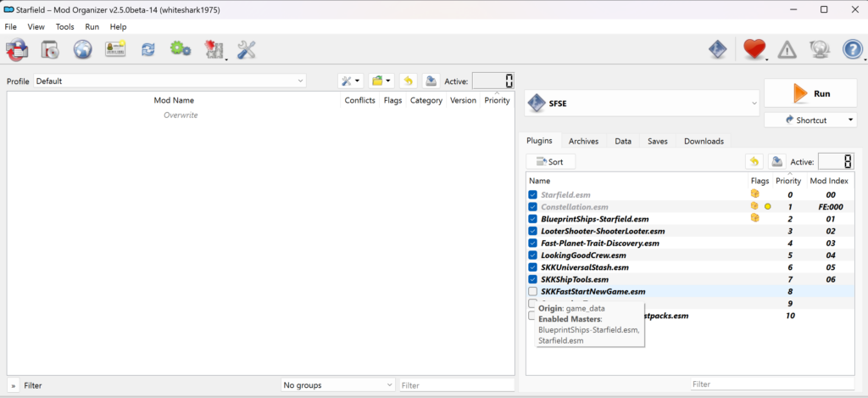Image resolution: width=868 pixels, height=398 pixels.
Task: Expand the filter panel with the double arrow button
Action: 14,385
